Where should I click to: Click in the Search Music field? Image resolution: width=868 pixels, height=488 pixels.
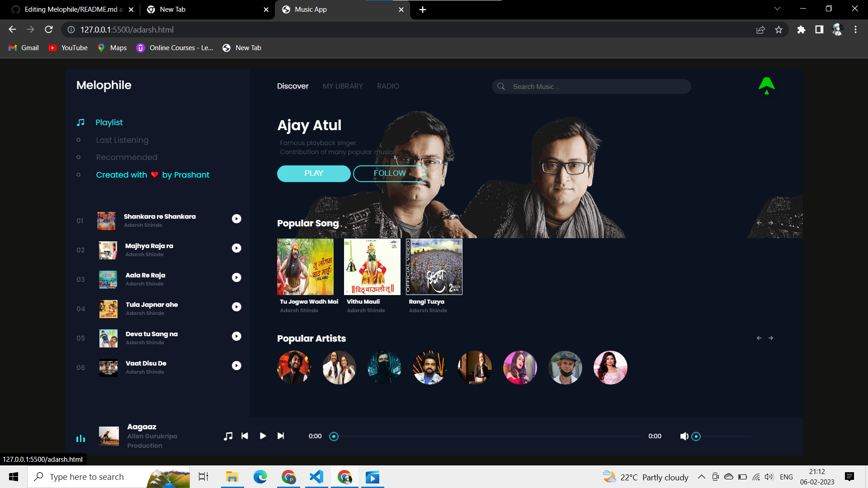pos(597,87)
